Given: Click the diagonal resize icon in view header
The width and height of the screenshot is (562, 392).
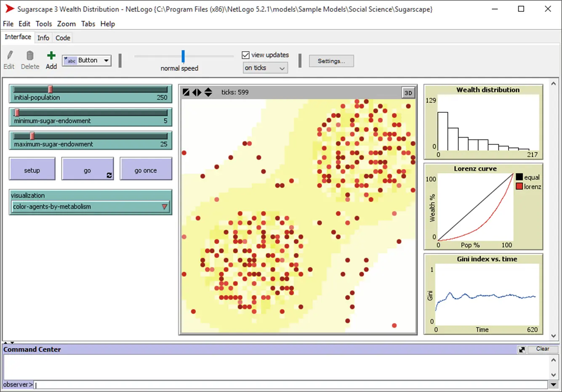Looking at the screenshot, I should (186, 92).
